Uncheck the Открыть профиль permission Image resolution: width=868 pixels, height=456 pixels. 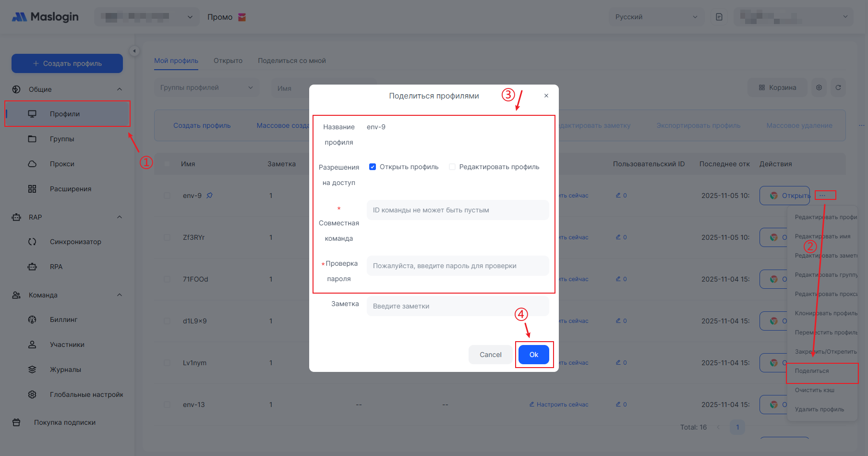point(373,167)
